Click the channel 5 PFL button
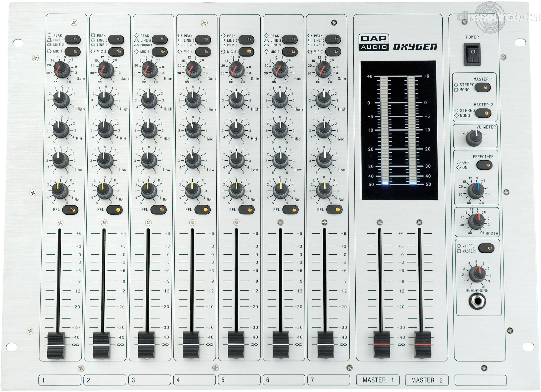Image resolution: width=541 pixels, height=392 pixels. pyautogui.click(x=246, y=210)
